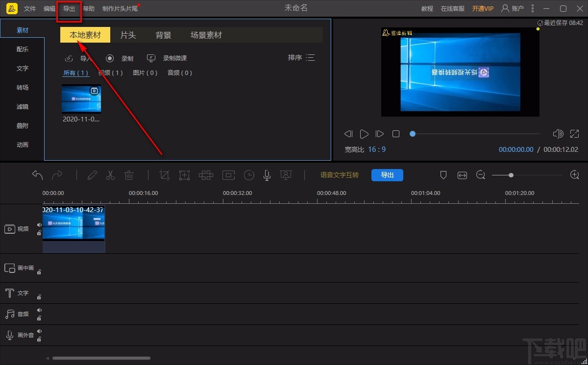Click the fit-timeline-to-width icon
Image resolution: width=588 pixels, height=365 pixels.
pos(462,175)
